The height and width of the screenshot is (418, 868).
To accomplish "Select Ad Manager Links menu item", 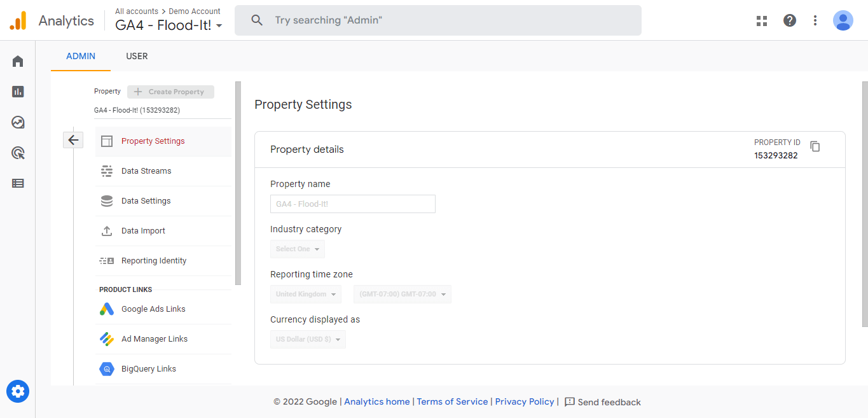I will click(163, 339).
